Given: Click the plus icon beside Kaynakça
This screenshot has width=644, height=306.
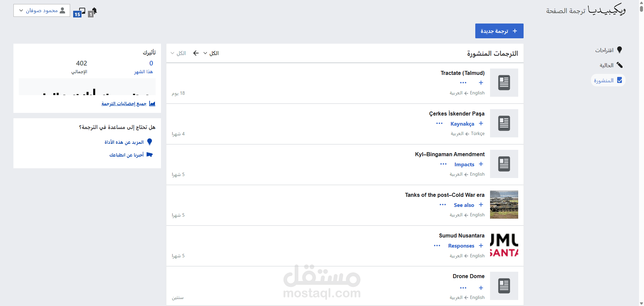Looking at the screenshot, I should (481, 123).
